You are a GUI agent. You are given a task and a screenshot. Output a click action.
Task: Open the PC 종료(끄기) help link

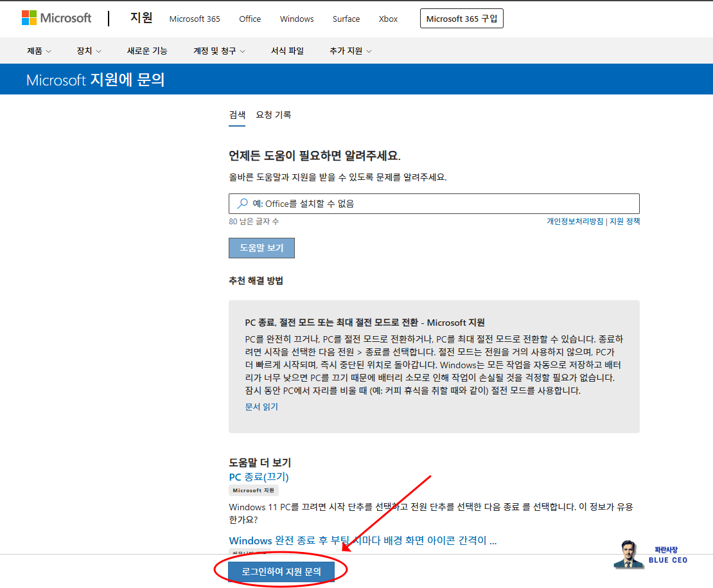[x=259, y=477]
